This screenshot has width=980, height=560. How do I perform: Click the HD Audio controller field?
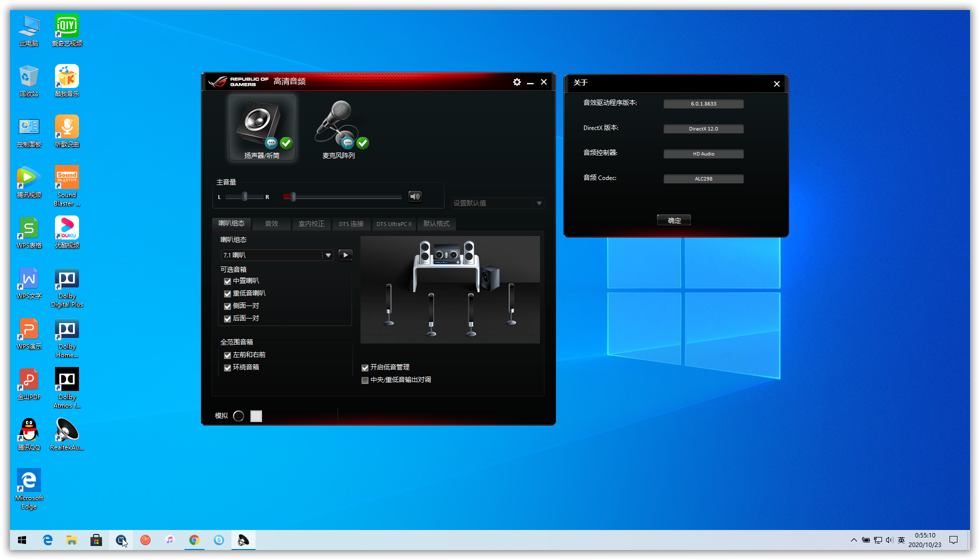(x=703, y=153)
